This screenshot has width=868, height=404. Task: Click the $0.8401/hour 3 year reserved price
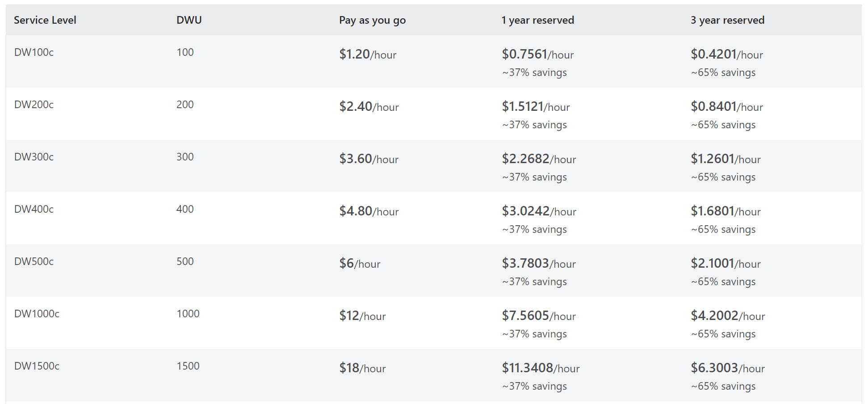726,107
